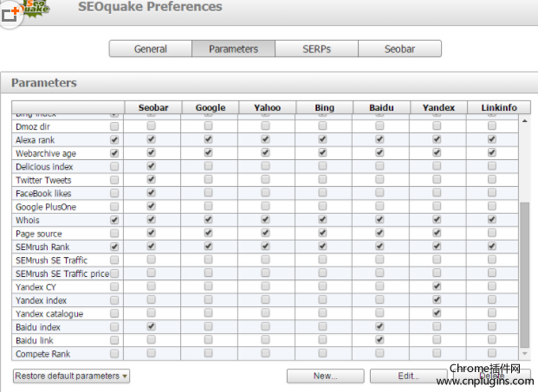538x392 pixels.
Task: Click the parameters table scrollbar thumb
Action: tap(525, 275)
